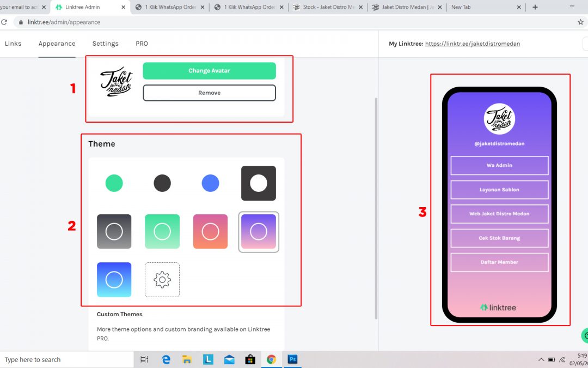Click the battery tray icon
Viewport: 588px width, 368px height.
click(x=552, y=360)
